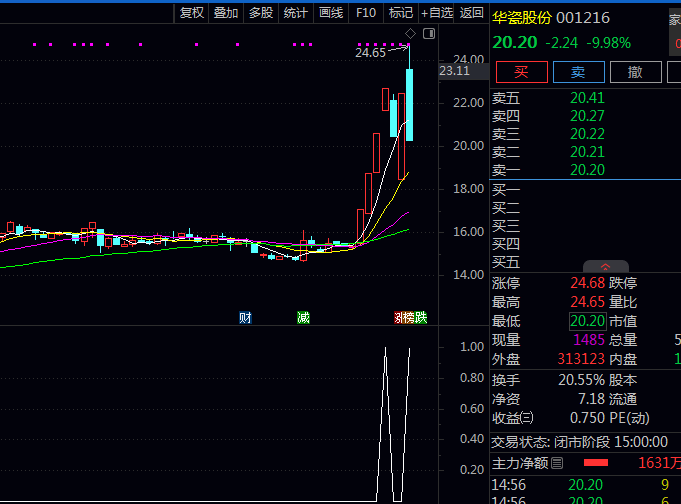The image size is (681, 504).
Task: Toggle the side panel layout icon
Action: pyautogui.click(x=429, y=33)
